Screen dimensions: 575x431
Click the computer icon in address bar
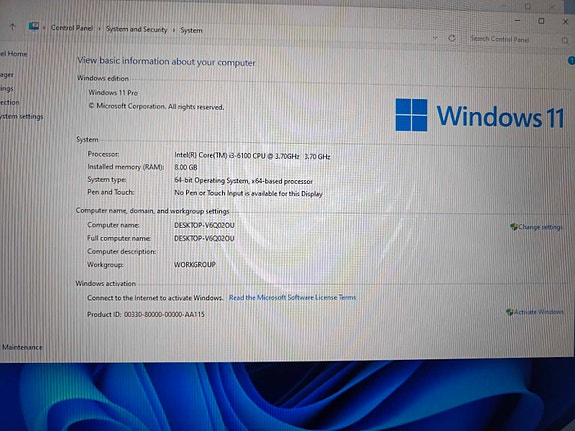(34, 26)
